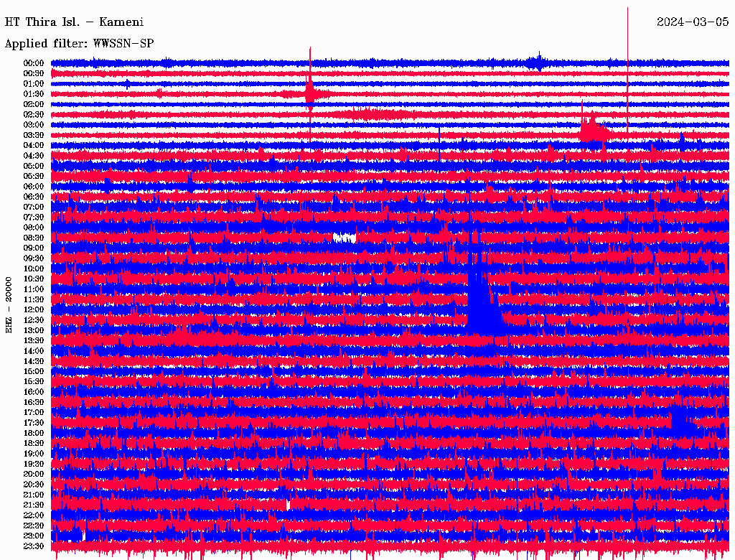The image size is (735, 560).
Task: Click the vertical 'EHZ – 20000' axis label
Action: pyautogui.click(x=9, y=305)
